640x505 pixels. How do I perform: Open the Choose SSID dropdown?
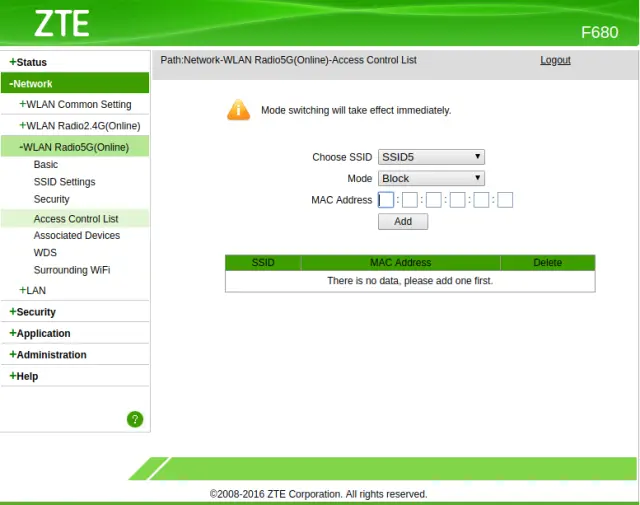click(x=432, y=157)
